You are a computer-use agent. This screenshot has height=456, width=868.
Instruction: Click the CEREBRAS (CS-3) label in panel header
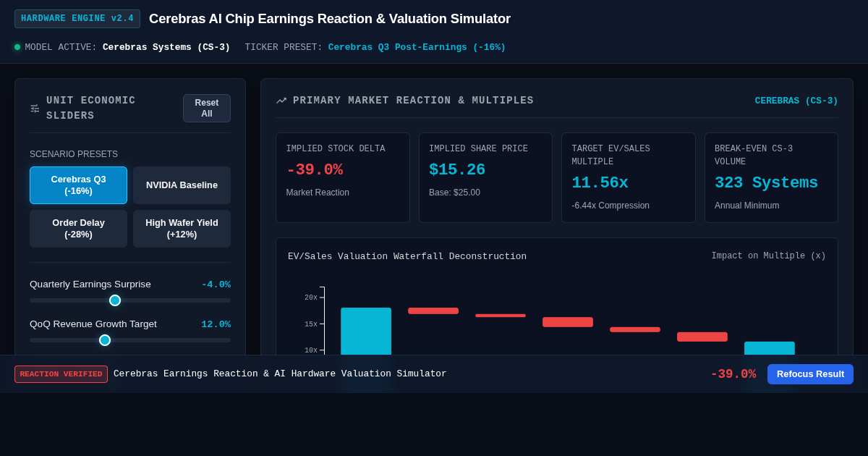coord(796,101)
